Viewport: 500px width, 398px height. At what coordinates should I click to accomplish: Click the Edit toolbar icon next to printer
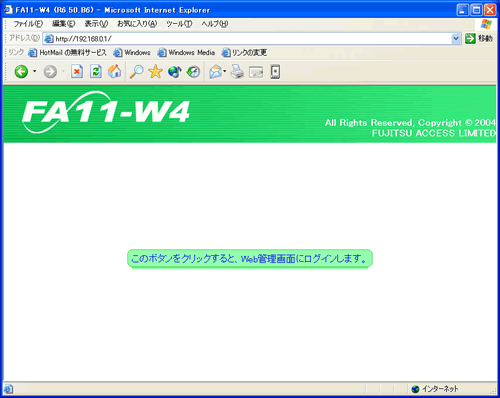(256, 72)
